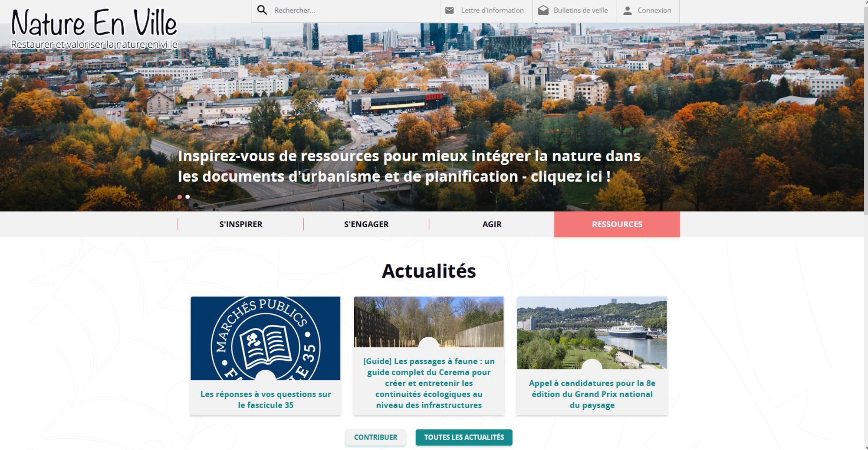Click the TOUTES LES ACTUALITÉS button

(464, 437)
